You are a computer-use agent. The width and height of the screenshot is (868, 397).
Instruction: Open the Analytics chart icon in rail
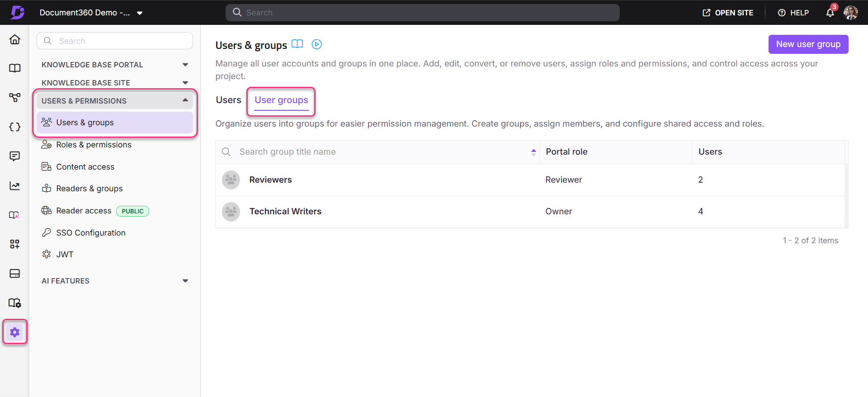pyautogui.click(x=15, y=186)
